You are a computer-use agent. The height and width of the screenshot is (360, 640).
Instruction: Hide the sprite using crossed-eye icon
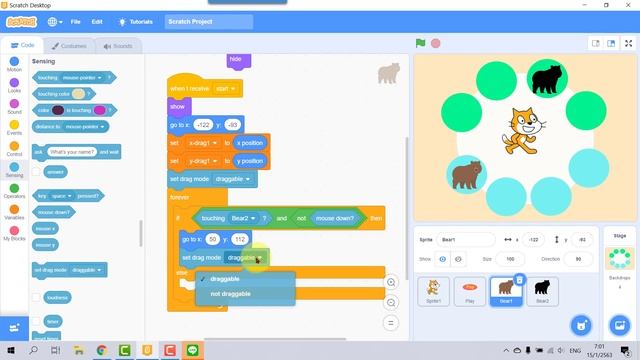tap(458, 259)
